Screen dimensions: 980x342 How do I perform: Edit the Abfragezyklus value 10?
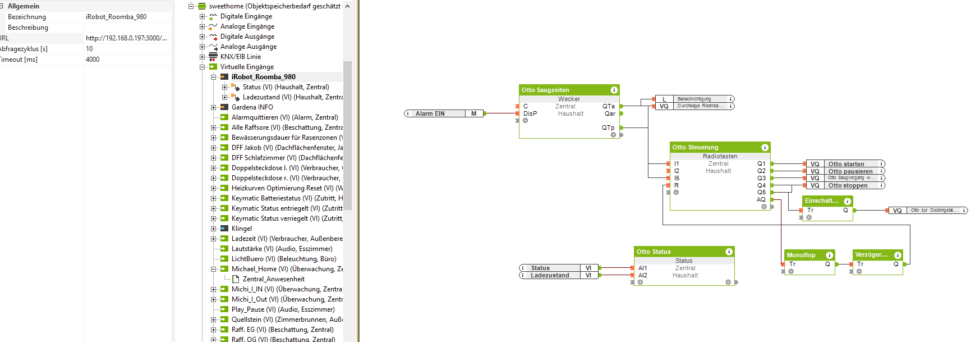(x=127, y=49)
